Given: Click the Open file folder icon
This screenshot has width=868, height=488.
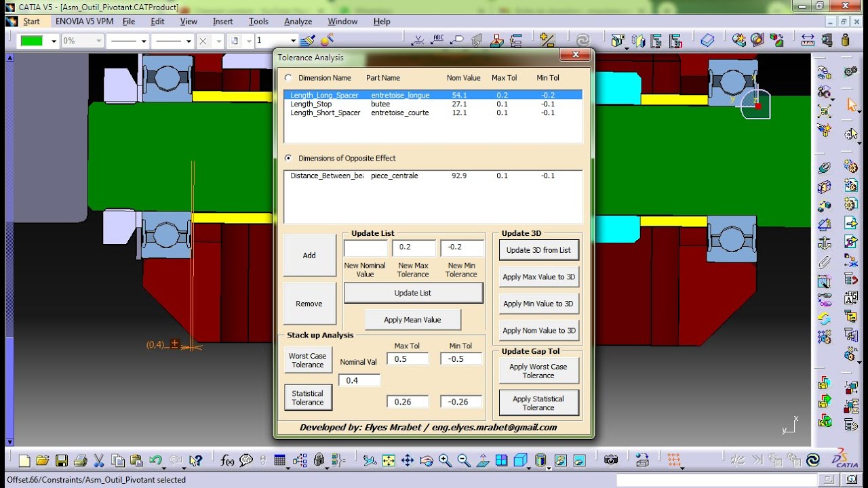Looking at the screenshot, I should (43, 461).
